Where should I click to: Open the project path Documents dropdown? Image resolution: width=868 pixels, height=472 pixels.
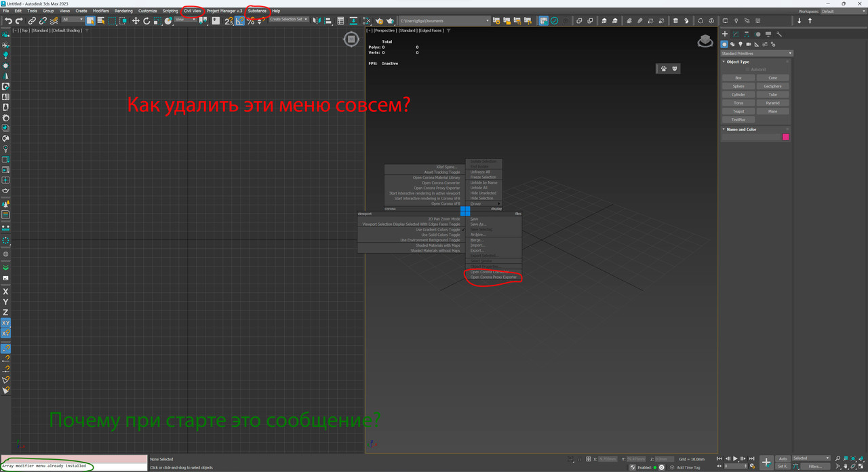point(443,21)
